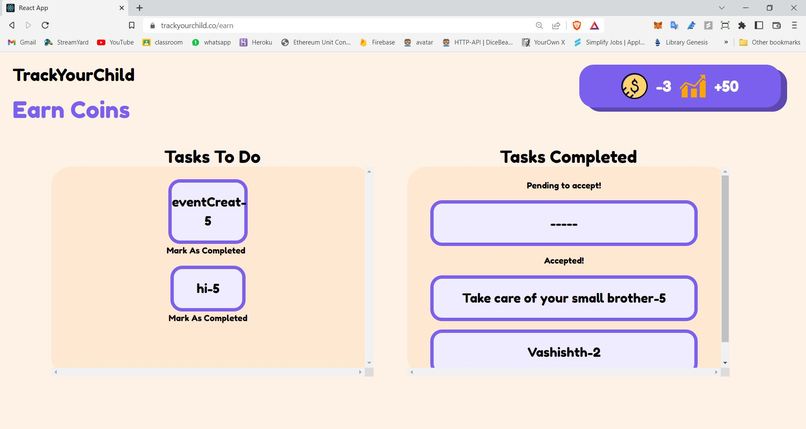Toggle the browser sidebar panel icon

[759, 25]
